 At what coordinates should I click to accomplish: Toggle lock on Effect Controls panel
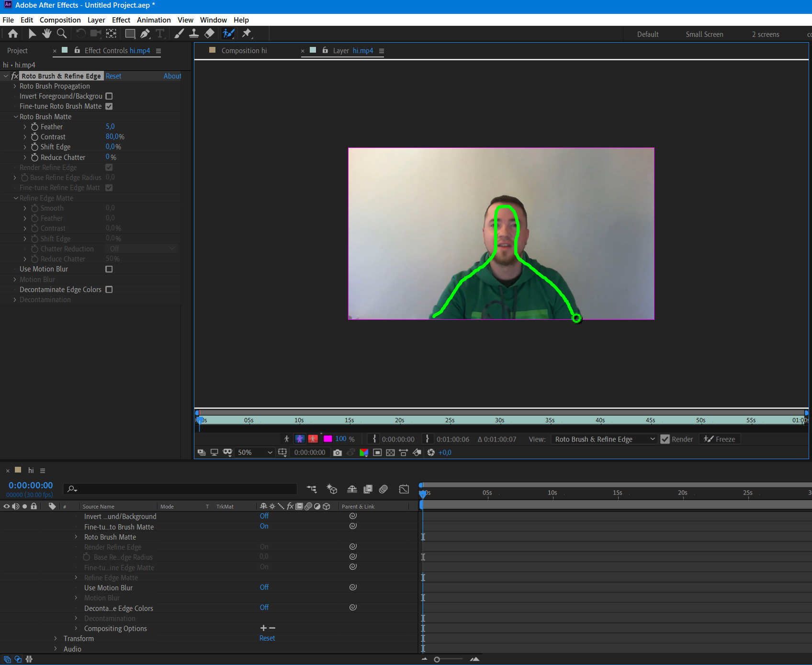(x=77, y=50)
